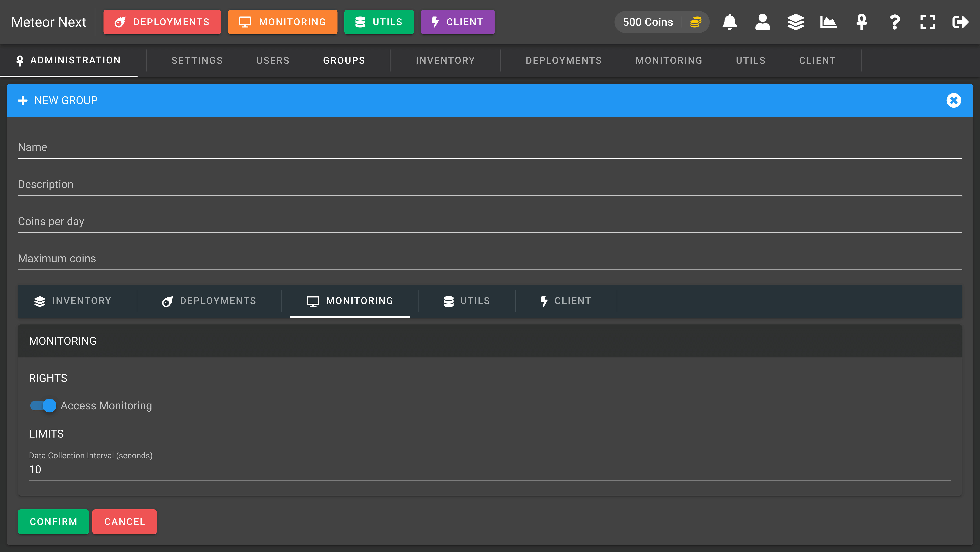
Task: Toggle the Access Monitoring switch
Action: [x=43, y=406]
